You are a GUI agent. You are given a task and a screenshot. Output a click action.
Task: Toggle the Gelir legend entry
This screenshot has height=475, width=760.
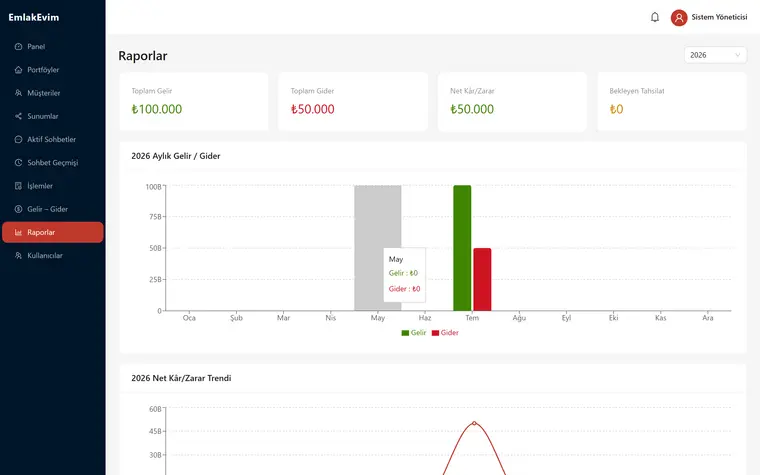coord(413,332)
